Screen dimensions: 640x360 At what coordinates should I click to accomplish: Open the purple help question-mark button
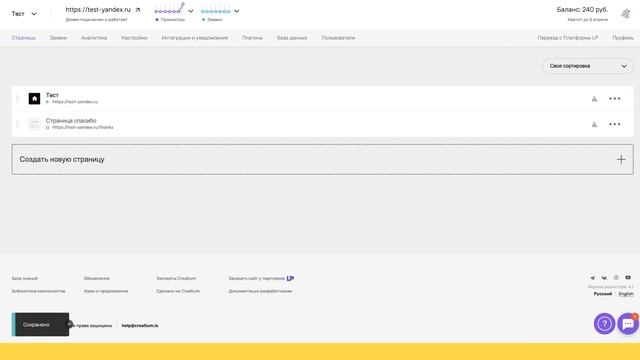[x=604, y=324]
